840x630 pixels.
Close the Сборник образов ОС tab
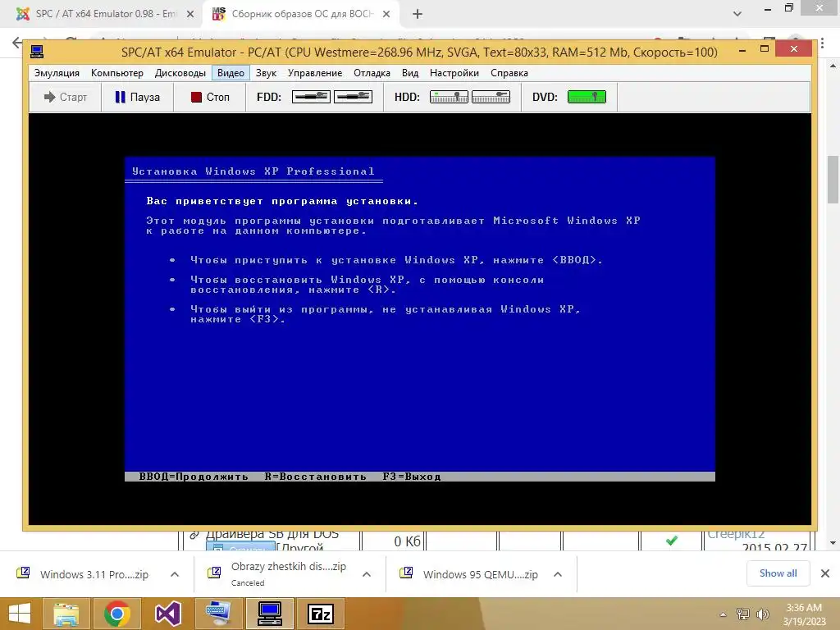[386, 15]
